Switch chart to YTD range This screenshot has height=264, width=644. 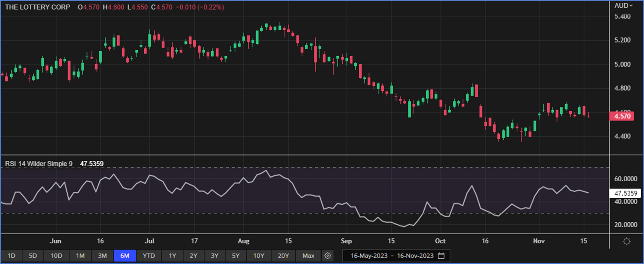click(149, 256)
